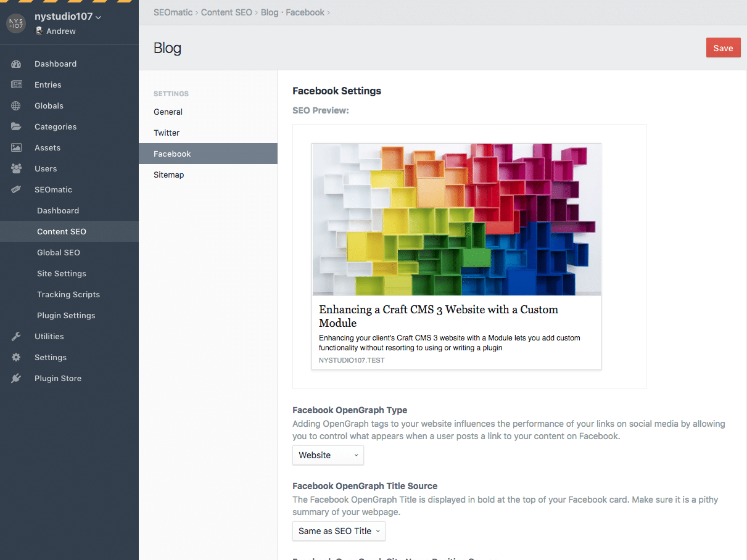This screenshot has width=747, height=560.
Task: Click the colorful boxes preview image
Action: point(456,220)
